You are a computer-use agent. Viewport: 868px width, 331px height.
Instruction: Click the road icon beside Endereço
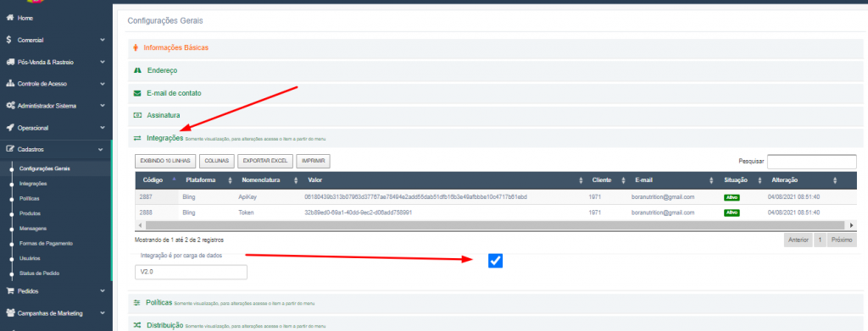tap(137, 71)
